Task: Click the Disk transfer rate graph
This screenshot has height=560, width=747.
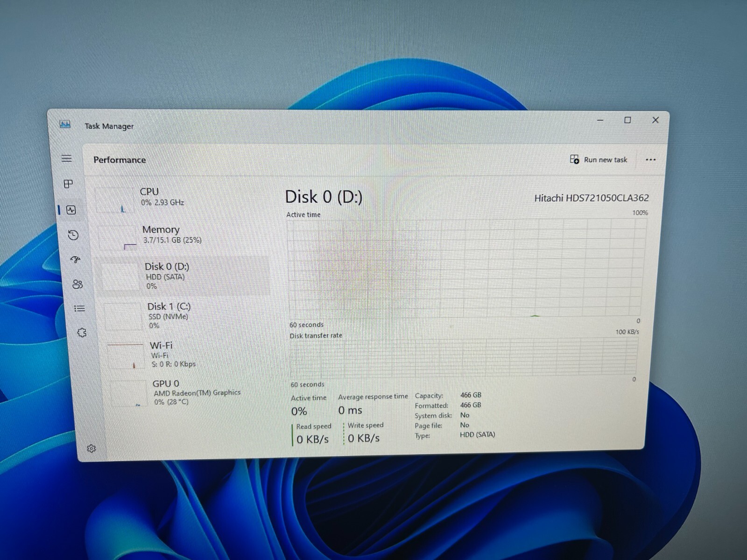Action: [464, 357]
